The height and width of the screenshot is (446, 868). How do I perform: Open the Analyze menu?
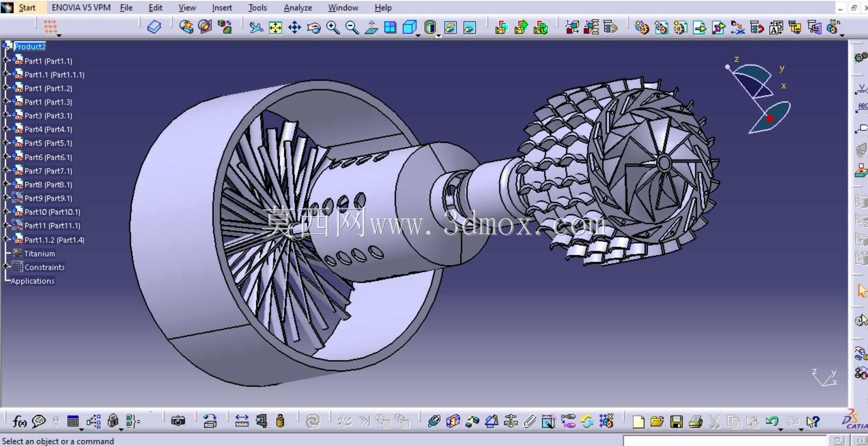pos(298,8)
